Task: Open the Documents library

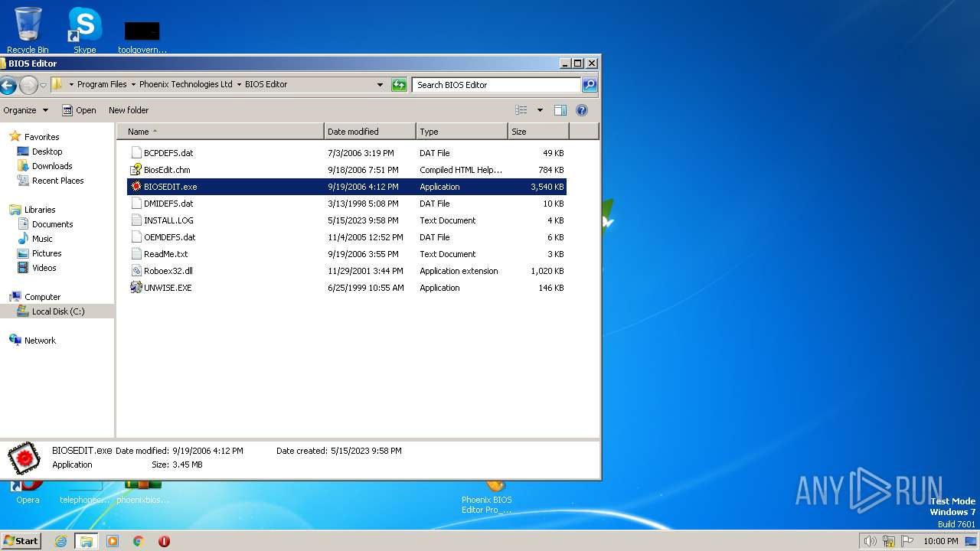Action: [x=52, y=224]
